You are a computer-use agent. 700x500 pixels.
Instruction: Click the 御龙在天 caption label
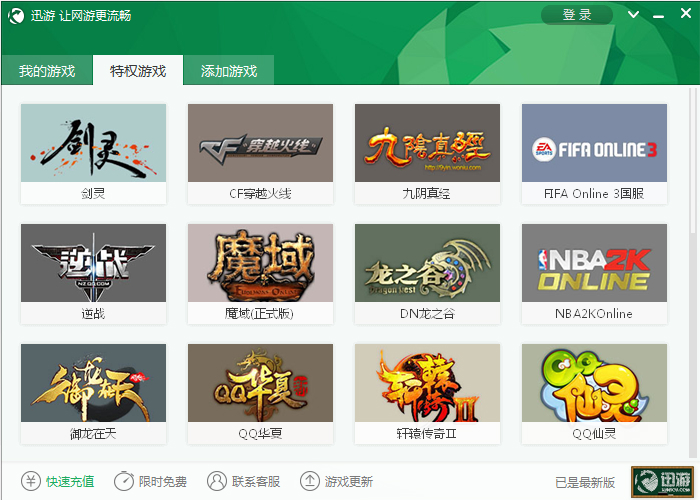[x=93, y=433]
